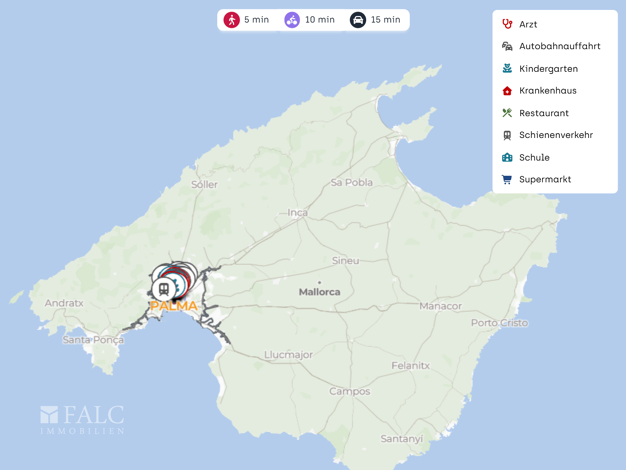
Task: Select the 15 min car icon
Action: (358, 20)
